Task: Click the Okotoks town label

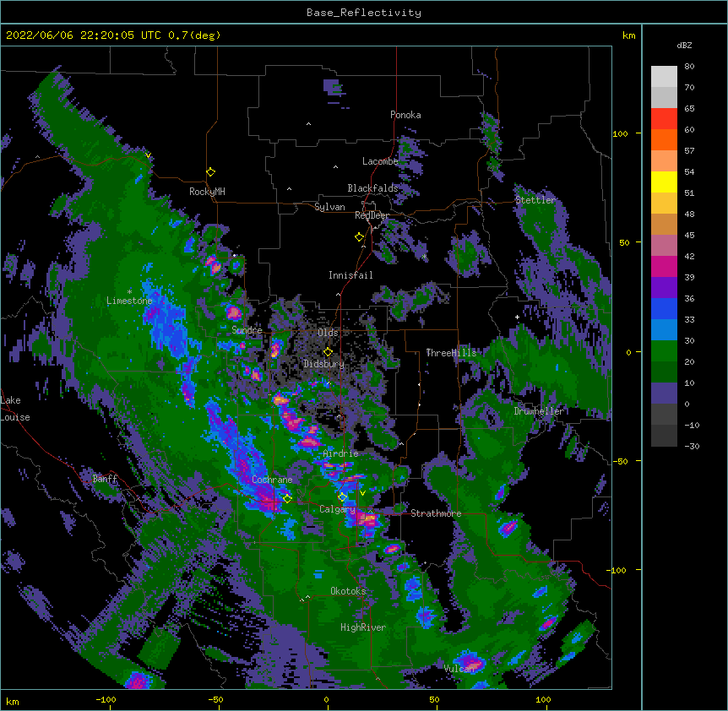Action: [x=348, y=591]
